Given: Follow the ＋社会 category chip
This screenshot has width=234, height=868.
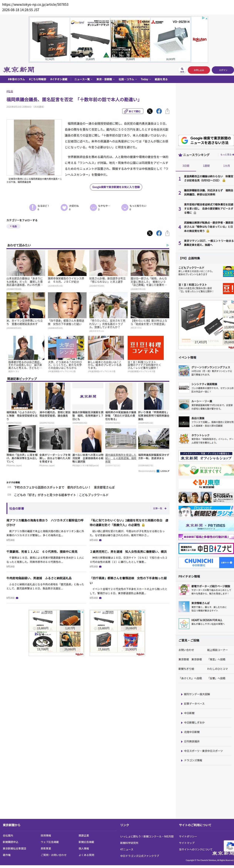Looking at the screenshot, I should [x=14, y=226].
